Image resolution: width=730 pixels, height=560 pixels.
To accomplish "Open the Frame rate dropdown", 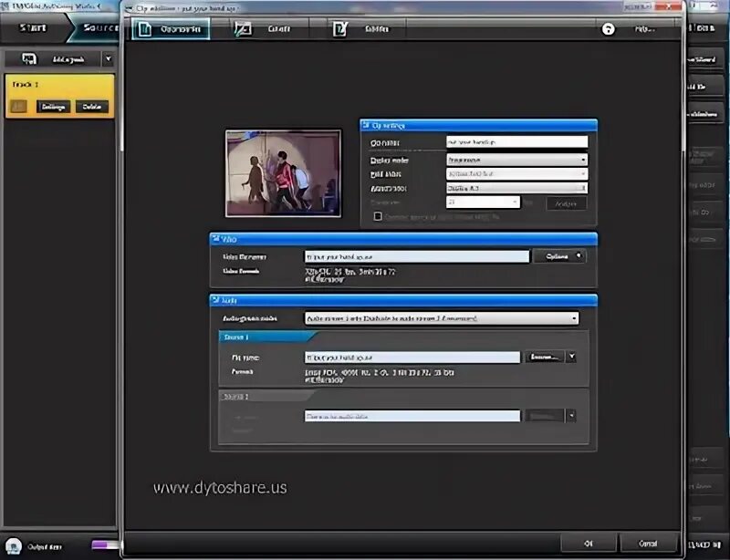I will coord(483,202).
